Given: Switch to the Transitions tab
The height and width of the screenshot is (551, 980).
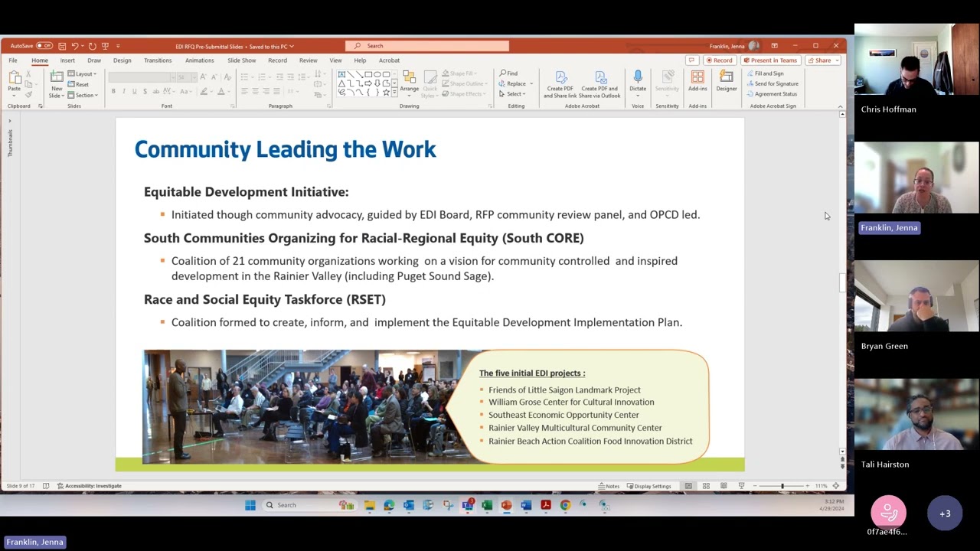Looking at the screenshot, I should click(x=158, y=60).
